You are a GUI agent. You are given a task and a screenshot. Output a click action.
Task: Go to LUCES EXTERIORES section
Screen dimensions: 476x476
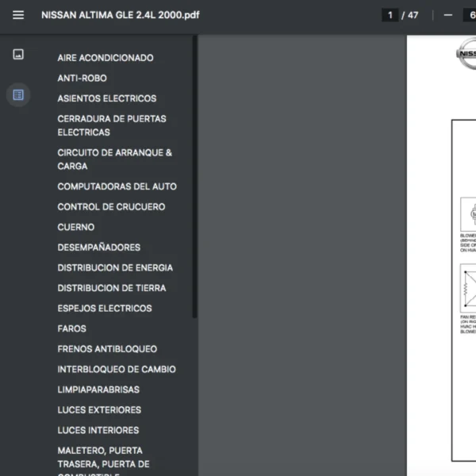[x=99, y=410]
